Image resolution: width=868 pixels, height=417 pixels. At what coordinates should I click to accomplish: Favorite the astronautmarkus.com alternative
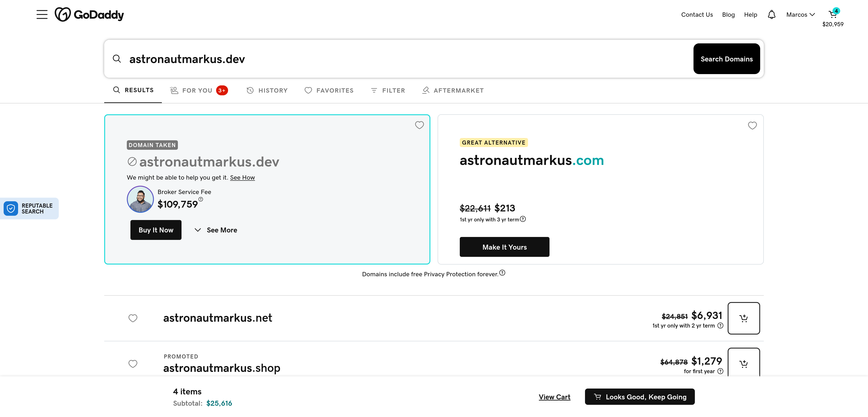pos(752,125)
